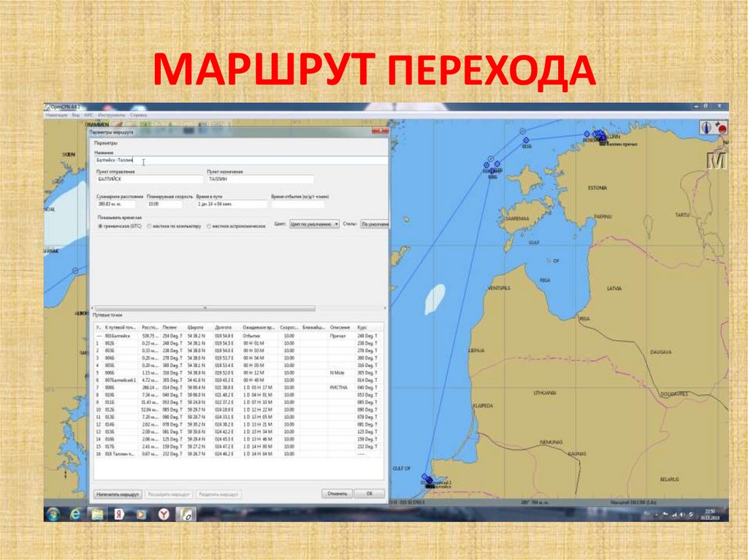748x560 pixels.
Task: Click the Суммарное расстояние field
Action: [x=116, y=204]
